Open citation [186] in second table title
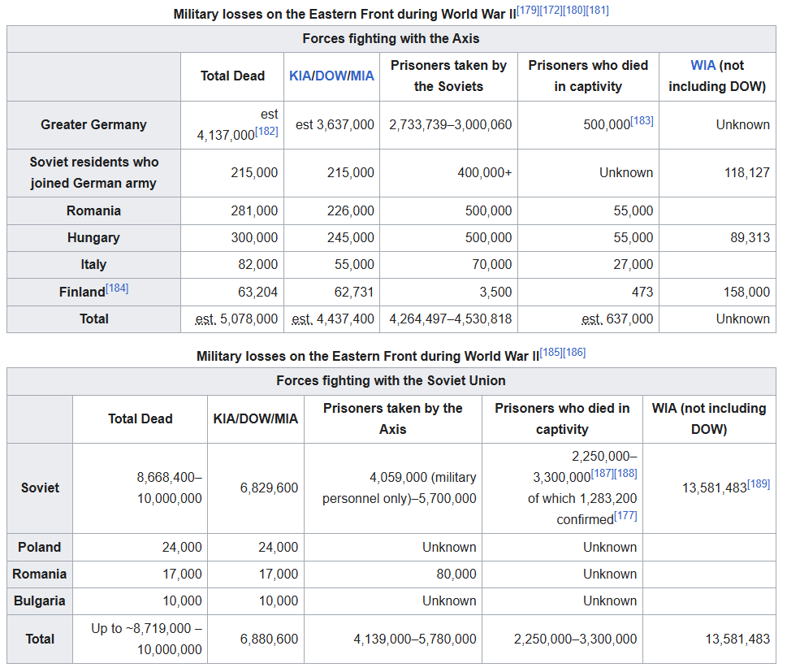 574,353
